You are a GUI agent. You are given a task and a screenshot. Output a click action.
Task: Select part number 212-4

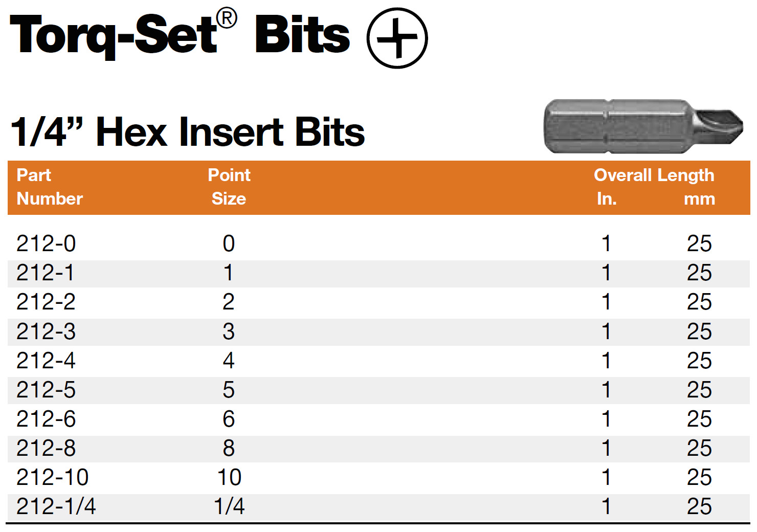tap(46, 361)
